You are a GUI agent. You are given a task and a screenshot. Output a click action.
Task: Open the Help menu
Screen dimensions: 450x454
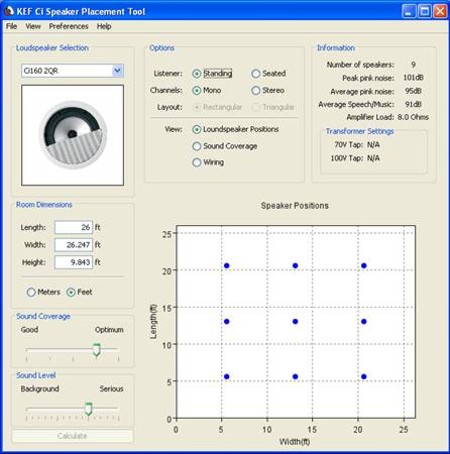[104, 26]
